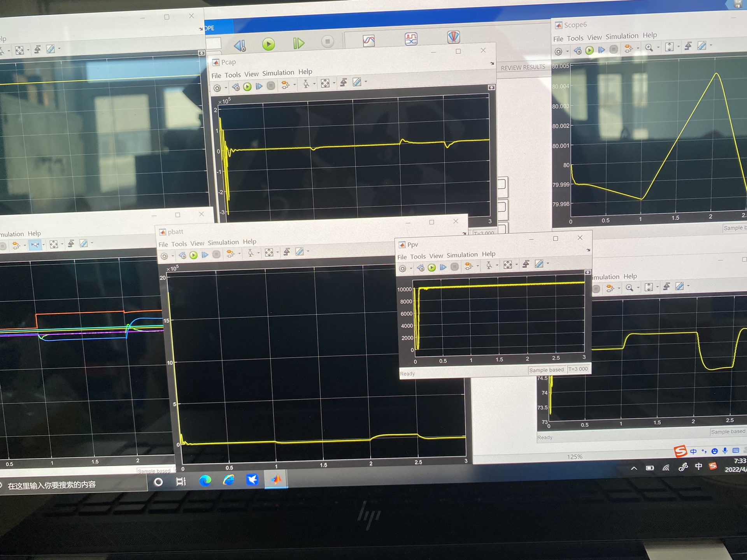This screenshot has width=747, height=560.
Task: Expand cursor measurements dropdown arrow in Pcap scope
Action: 366,82
